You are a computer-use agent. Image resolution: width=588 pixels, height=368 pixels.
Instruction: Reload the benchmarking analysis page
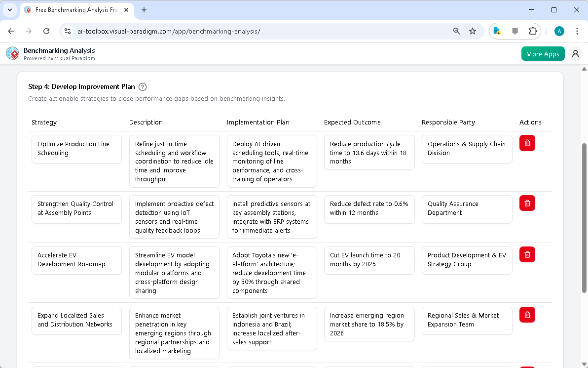click(46, 31)
